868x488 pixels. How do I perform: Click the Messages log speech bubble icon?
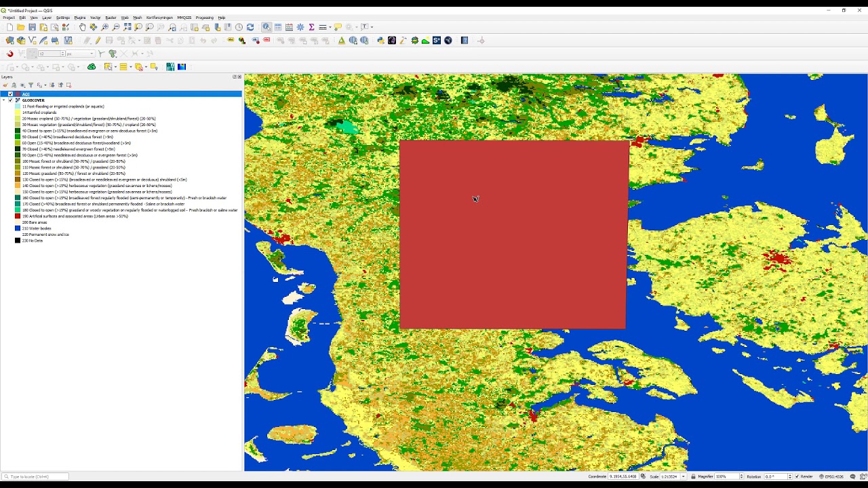(852, 476)
